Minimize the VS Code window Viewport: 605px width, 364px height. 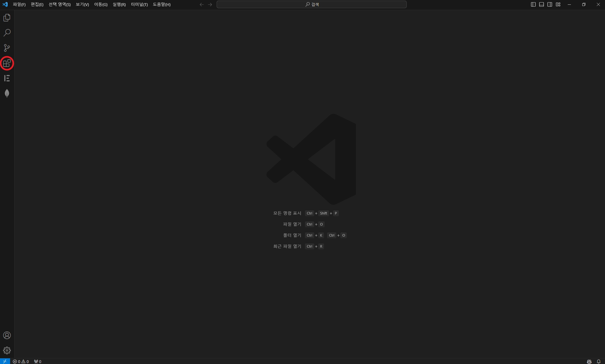569,4
